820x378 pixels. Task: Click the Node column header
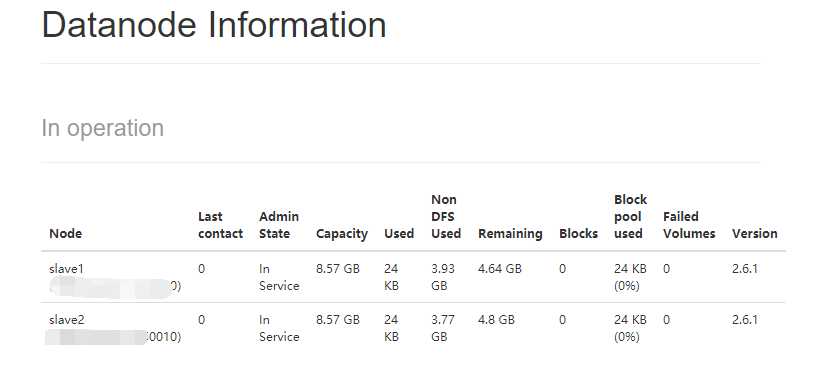click(x=65, y=234)
